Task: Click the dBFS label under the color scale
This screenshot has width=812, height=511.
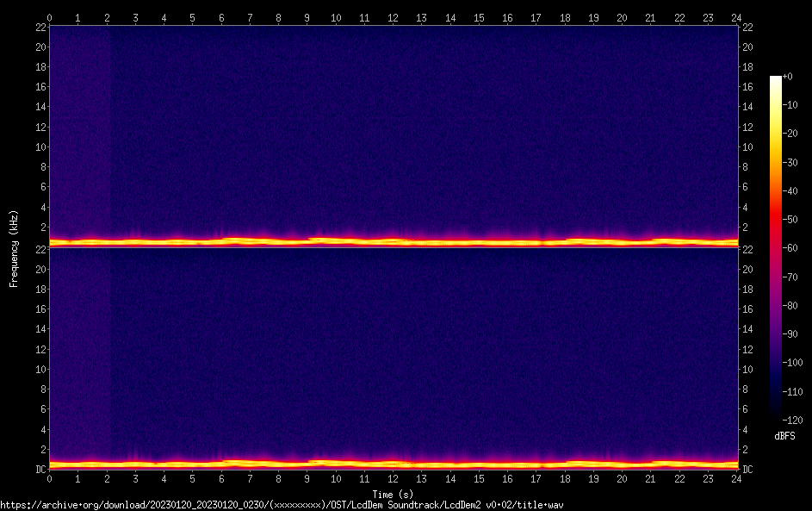Action: (784, 436)
